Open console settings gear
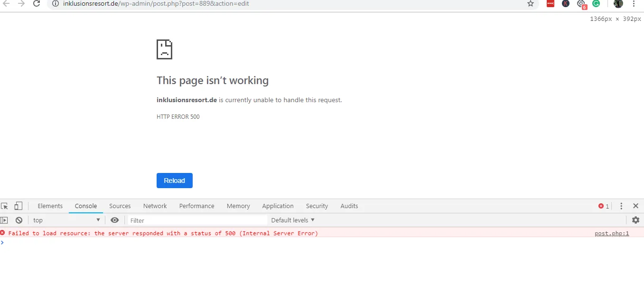 (x=636, y=220)
